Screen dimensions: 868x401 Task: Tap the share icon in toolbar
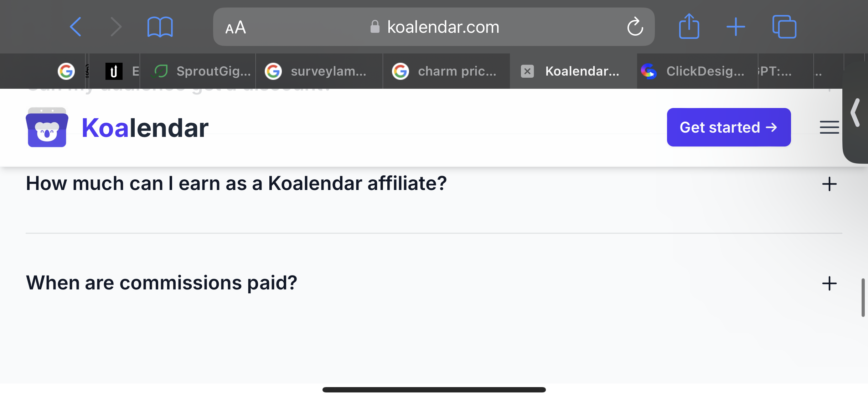(689, 26)
